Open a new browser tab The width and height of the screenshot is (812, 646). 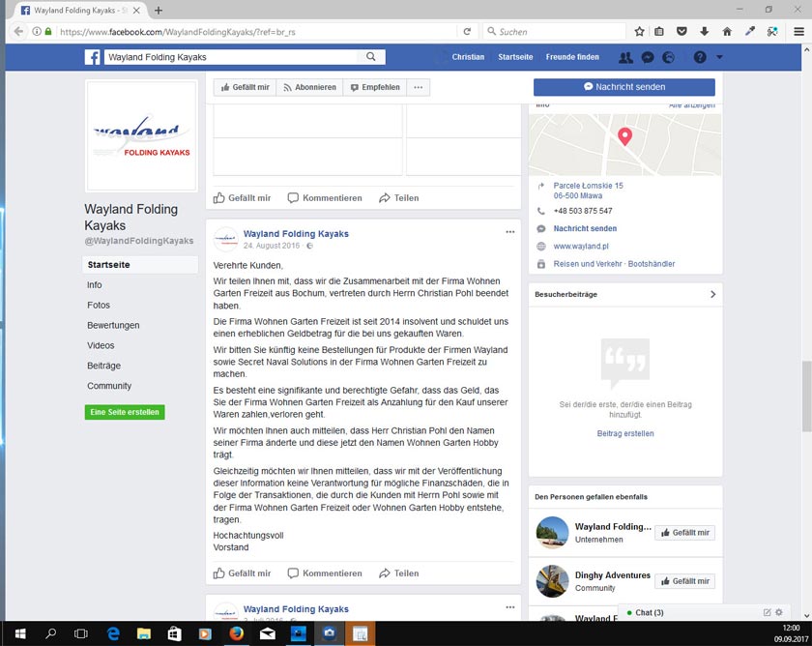[x=159, y=11]
